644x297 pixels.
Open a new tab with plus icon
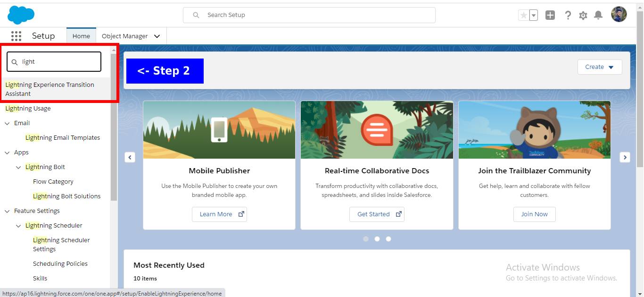pyautogui.click(x=550, y=15)
